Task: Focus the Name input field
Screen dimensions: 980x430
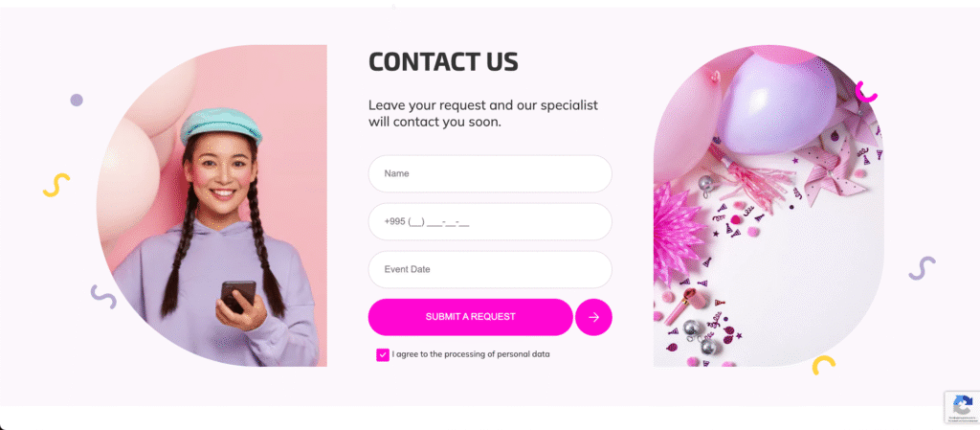Action: [x=490, y=173]
